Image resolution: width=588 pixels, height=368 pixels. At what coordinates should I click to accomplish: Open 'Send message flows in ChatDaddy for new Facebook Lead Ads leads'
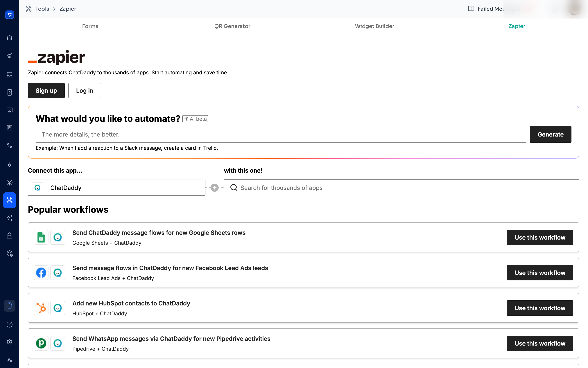tap(170, 268)
